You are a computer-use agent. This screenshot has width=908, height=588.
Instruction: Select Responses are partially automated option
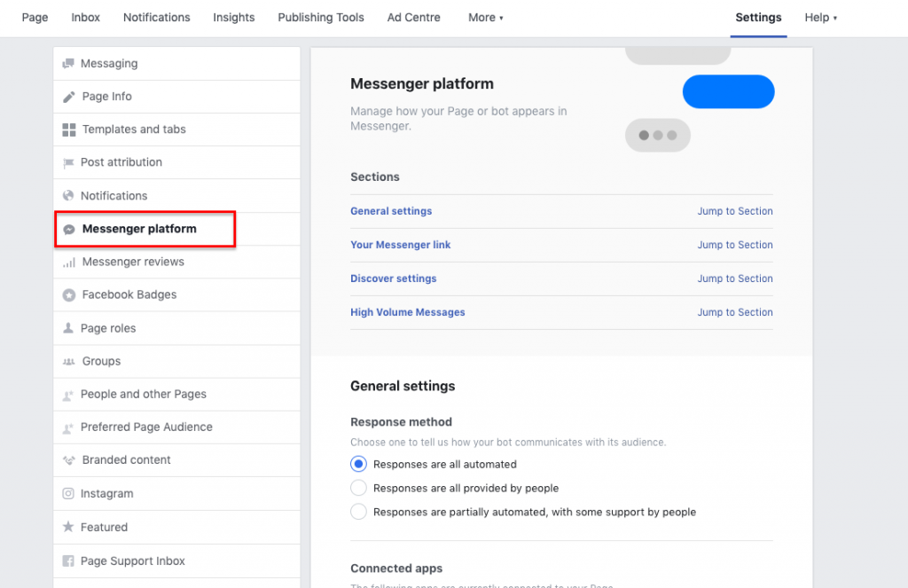pos(358,512)
